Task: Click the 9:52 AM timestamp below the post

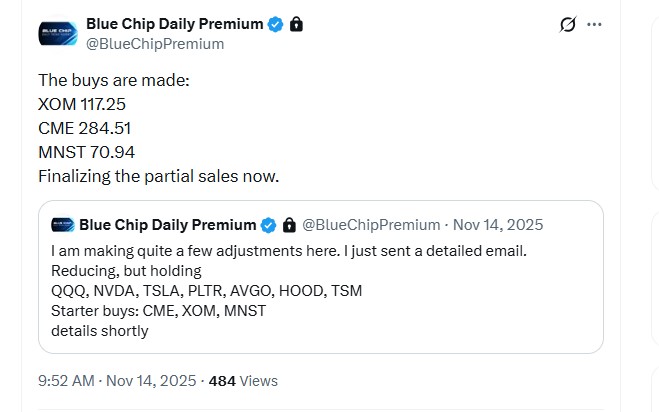Action: [66, 381]
